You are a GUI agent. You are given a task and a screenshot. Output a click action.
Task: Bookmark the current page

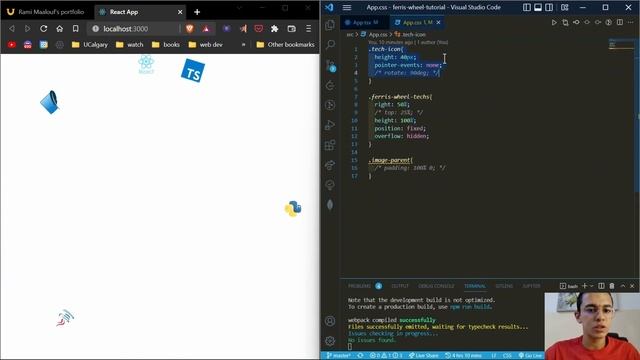pyautogui.click(x=76, y=29)
